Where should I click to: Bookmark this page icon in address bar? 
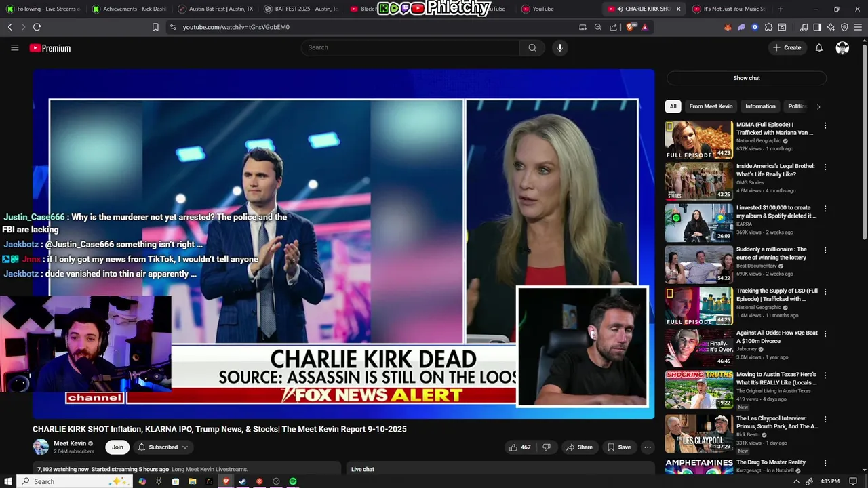(155, 27)
